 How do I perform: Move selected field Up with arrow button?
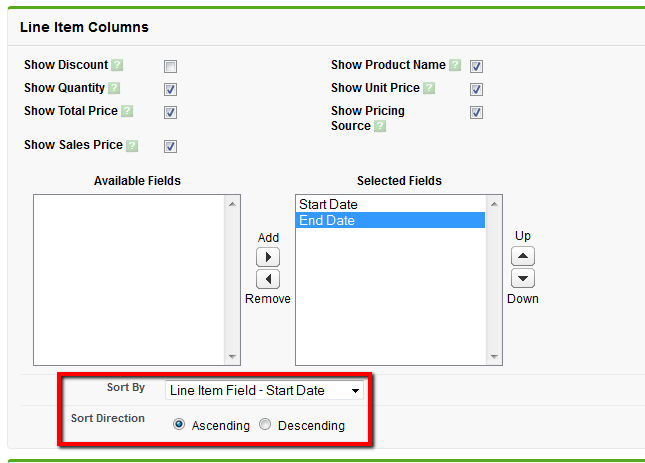(x=523, y=257)
